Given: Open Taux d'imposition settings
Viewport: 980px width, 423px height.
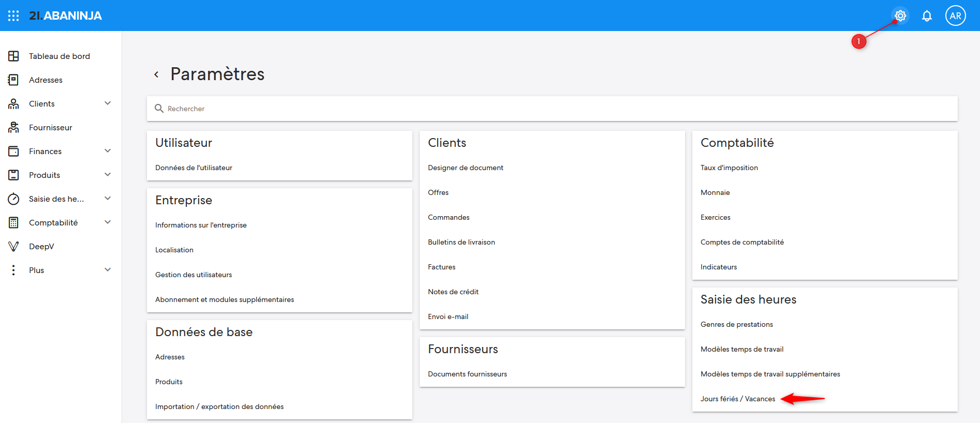Looking at the screenshot, I should click(x=729, y=168).
